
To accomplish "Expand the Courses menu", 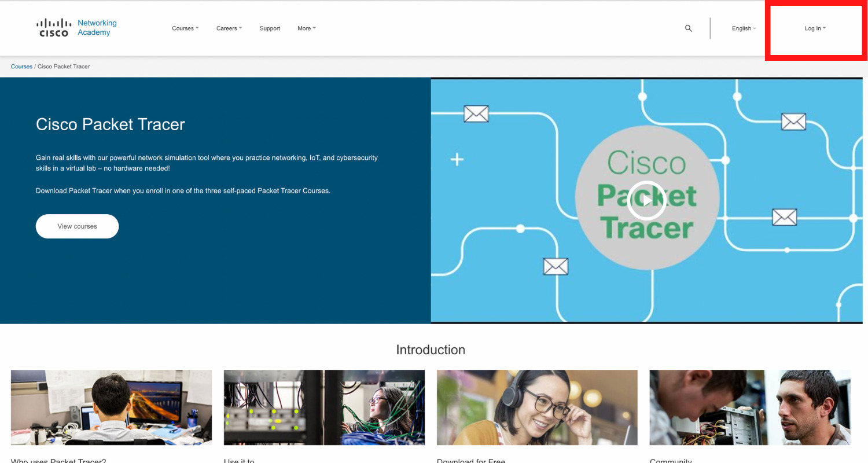I will [x=185, y=28].
